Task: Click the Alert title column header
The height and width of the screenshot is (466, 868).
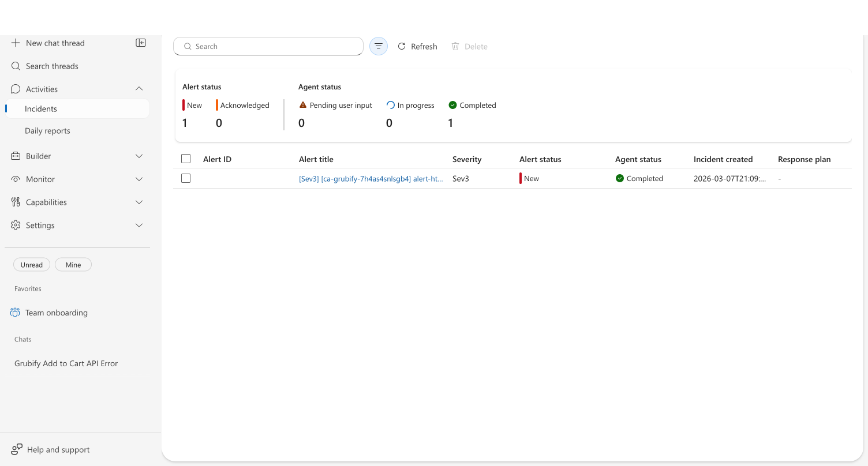Action: coord(316,159)
